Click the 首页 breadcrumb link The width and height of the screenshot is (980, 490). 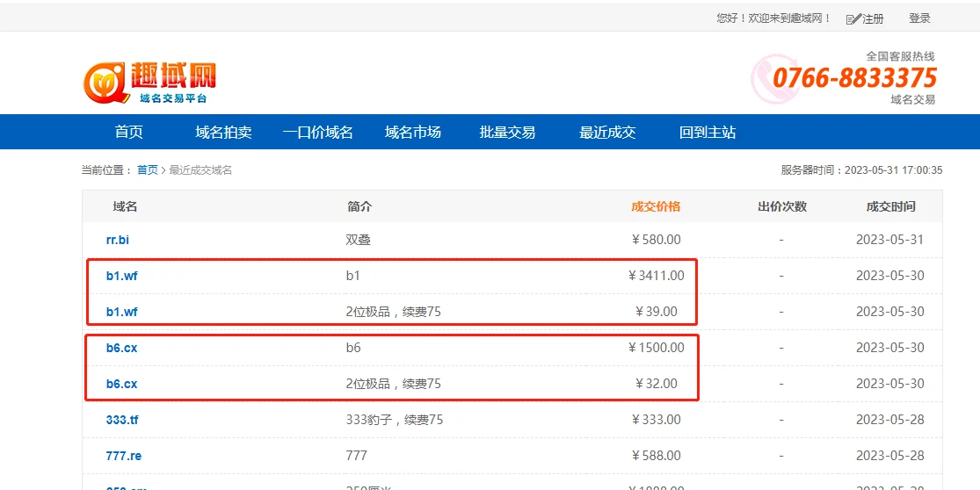148,170
